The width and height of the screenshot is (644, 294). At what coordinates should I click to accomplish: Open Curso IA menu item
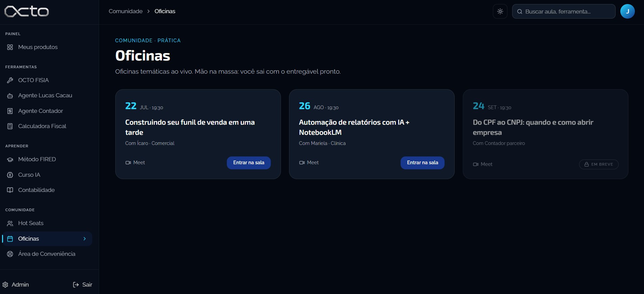(x=47, y=175)
